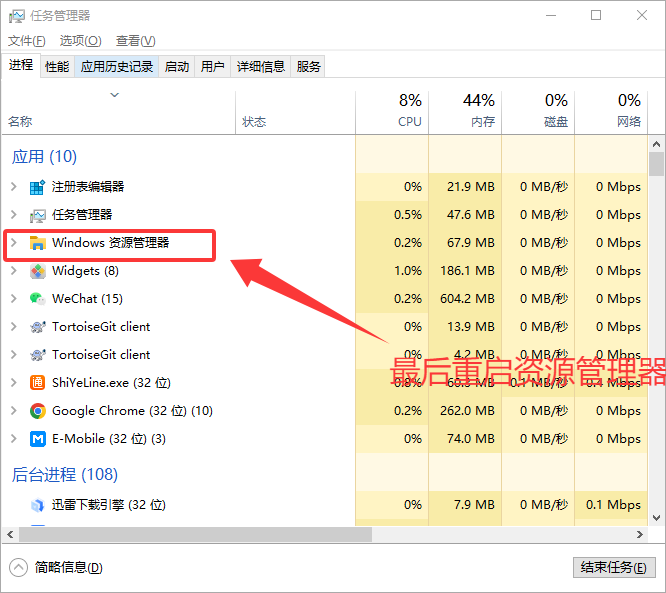Expand the first TortoiseGit client row
The width and height of the screenshot is (666, 593).
tap(14, 327)
